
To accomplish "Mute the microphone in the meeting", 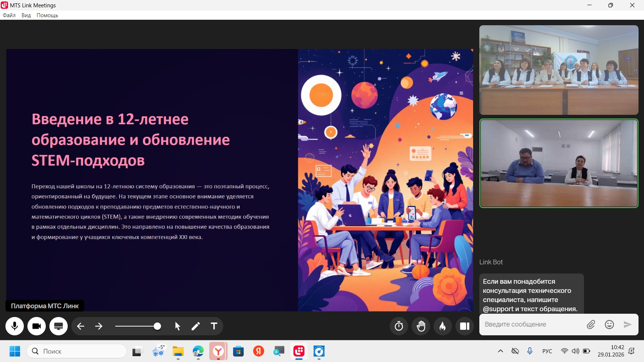I will click(x=15, y=326).
